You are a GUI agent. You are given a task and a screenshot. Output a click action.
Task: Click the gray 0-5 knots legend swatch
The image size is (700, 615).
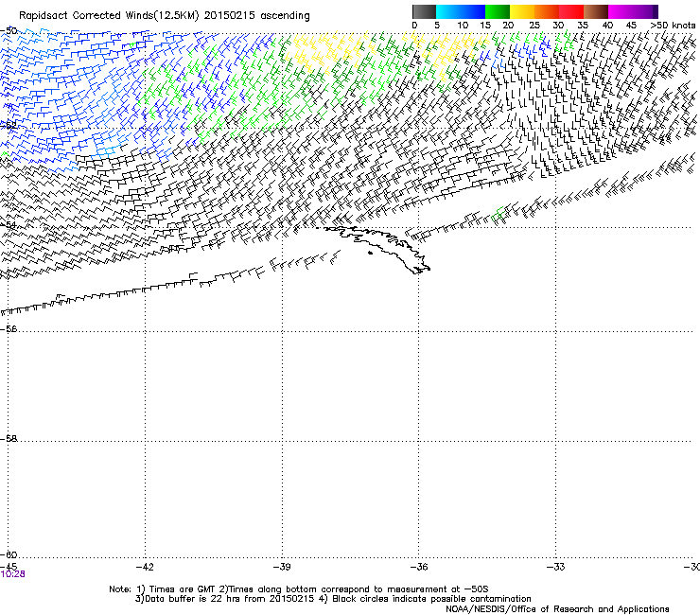(x=424, y=11)
